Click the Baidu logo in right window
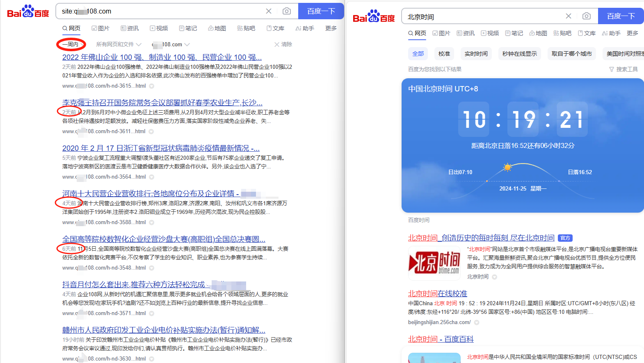Image resolution: width=644 pixels, height=363 pixels. (374, 16)
